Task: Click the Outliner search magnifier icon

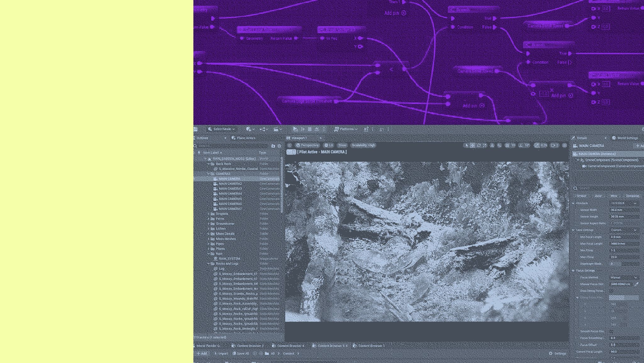Action: [x=195, y=146]
